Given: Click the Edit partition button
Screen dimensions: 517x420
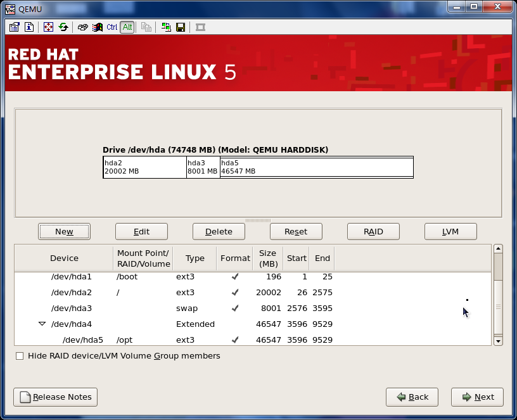Looking at the screenshot, I should (x=141, y=232).
